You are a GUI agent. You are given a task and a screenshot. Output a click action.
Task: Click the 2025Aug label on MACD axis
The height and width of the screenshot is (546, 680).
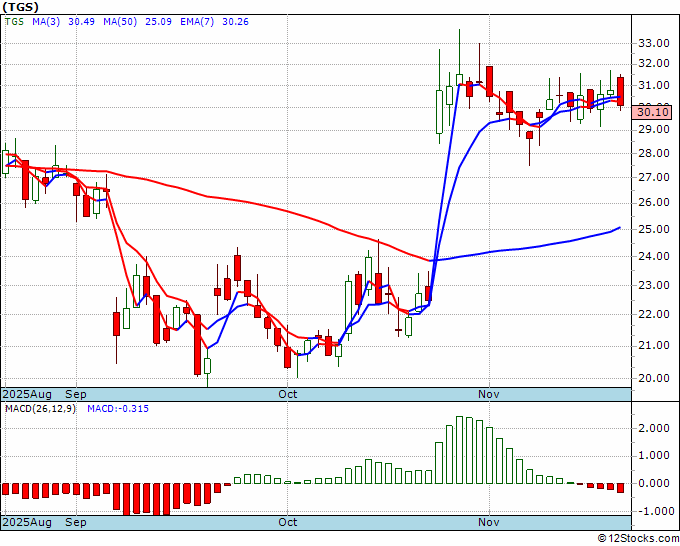[x=27, y=522]
